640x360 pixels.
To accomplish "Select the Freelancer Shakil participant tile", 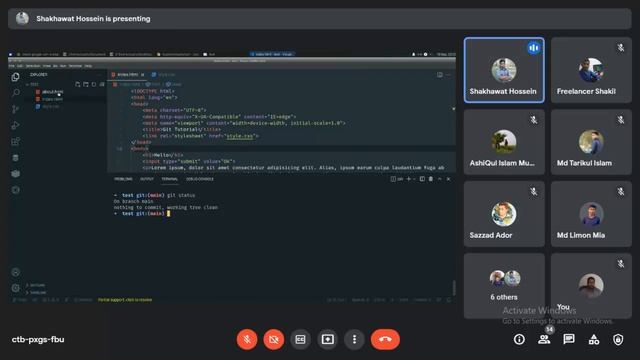I will [591, 70].
